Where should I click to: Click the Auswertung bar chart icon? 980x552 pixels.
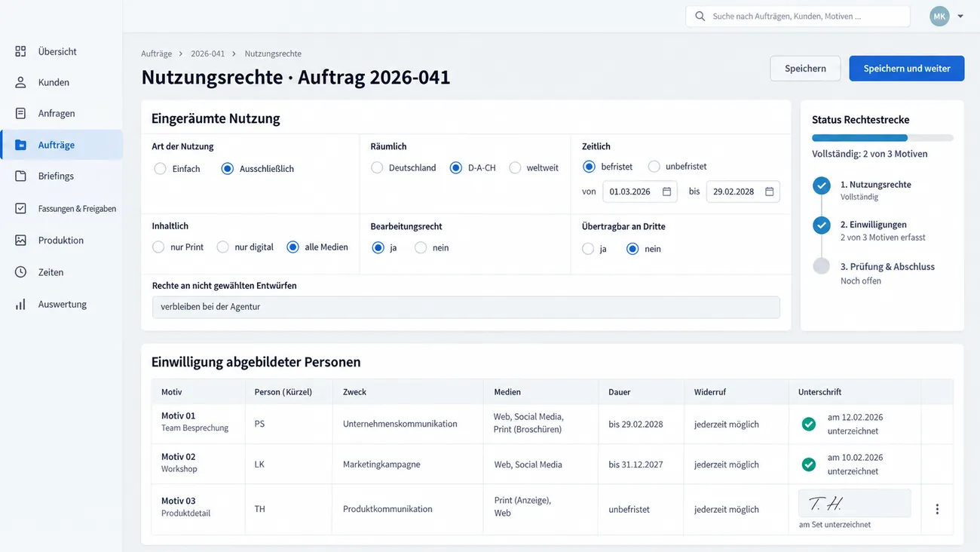point(20,304)
